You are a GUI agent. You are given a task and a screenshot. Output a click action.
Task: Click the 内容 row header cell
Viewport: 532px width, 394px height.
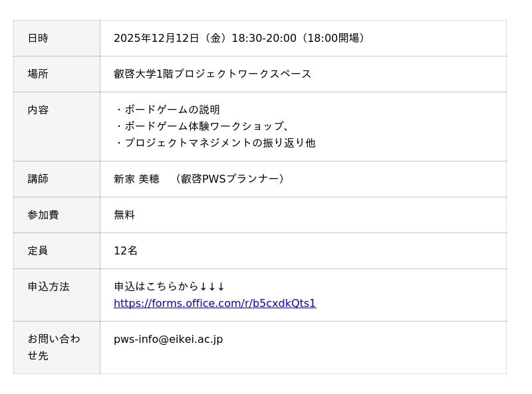(x=57, y=126)
